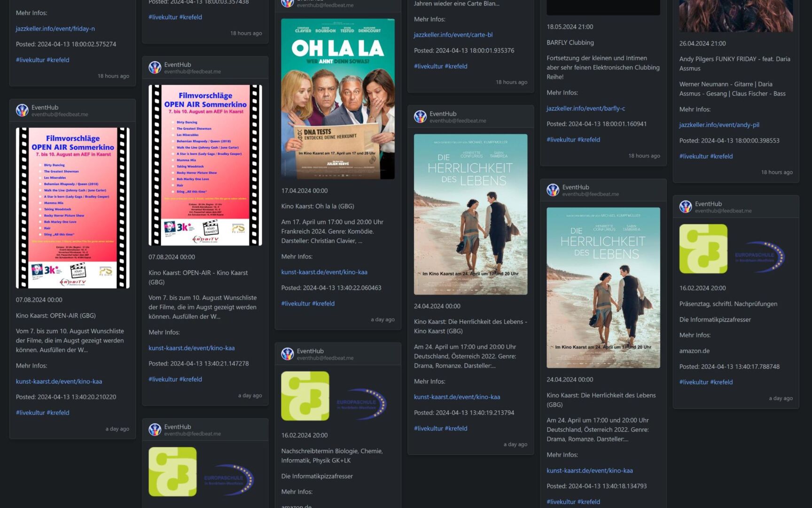The image size is (812, 508).
Task: Click EventHub name on Präsenztag post header
Action: [x=708, y=204]
